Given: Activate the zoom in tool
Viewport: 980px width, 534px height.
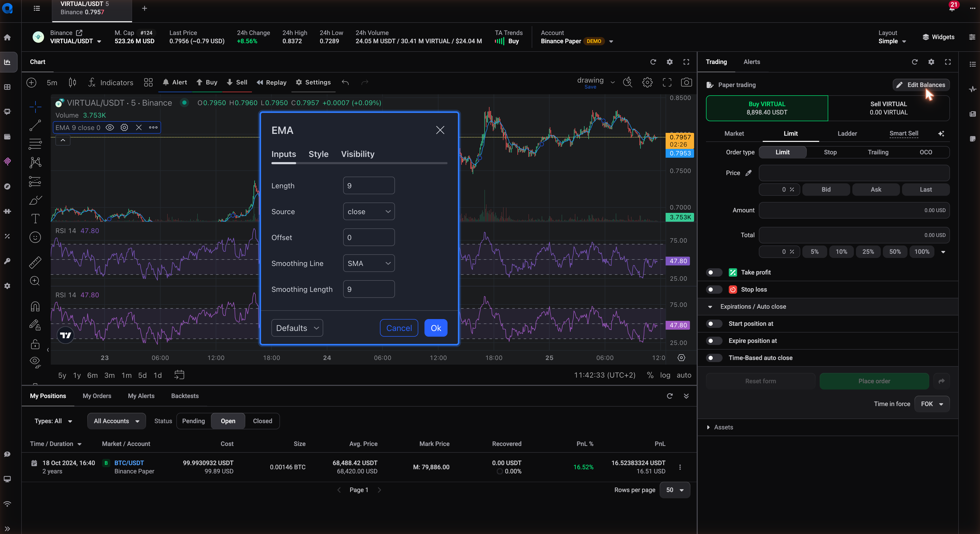Looking at the screenshot, I should (35, 281).
